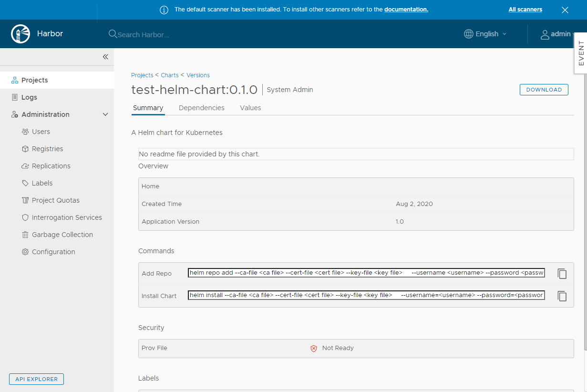Click the Garbage Collection trash icon

pos(25,235)
